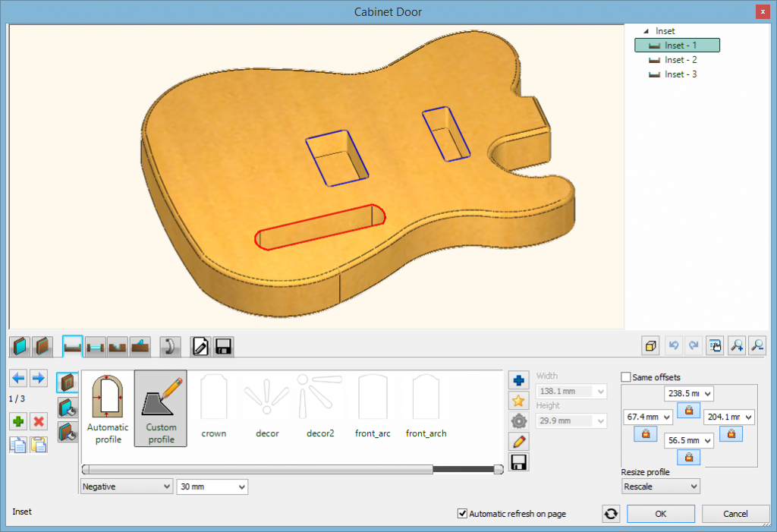This screenshot has width=777, height=532.
Task: Mark profile favorite with star icon
Action: coord(519,401)
